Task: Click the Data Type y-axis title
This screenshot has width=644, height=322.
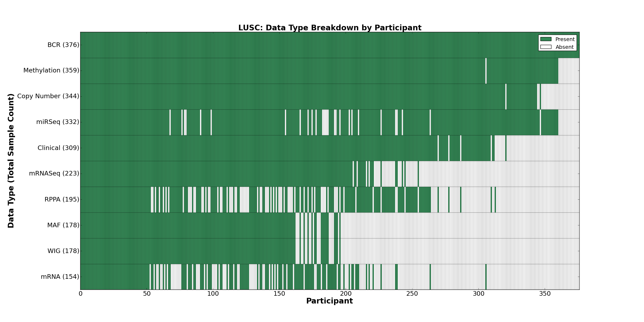Action: click(x=11, y=161)
